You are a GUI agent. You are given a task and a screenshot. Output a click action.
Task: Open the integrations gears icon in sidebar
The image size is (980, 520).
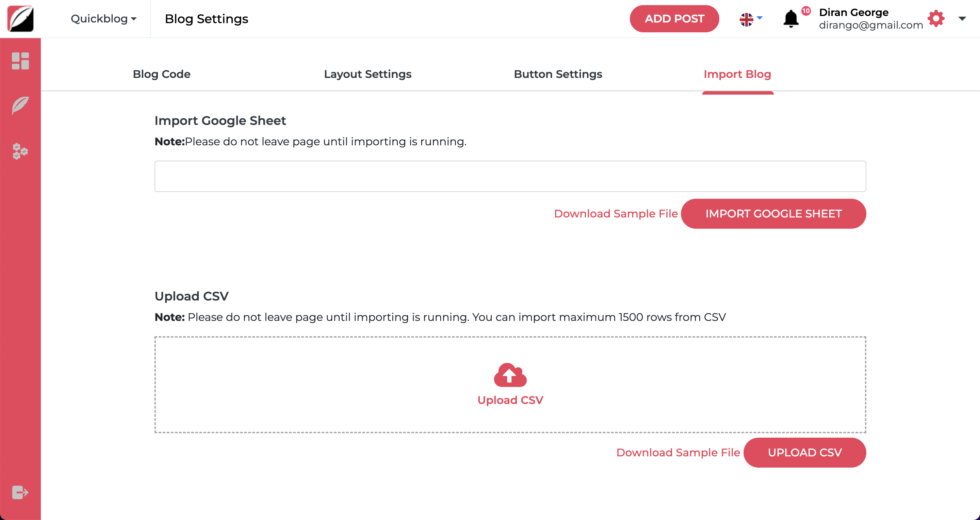click(20, 152)
